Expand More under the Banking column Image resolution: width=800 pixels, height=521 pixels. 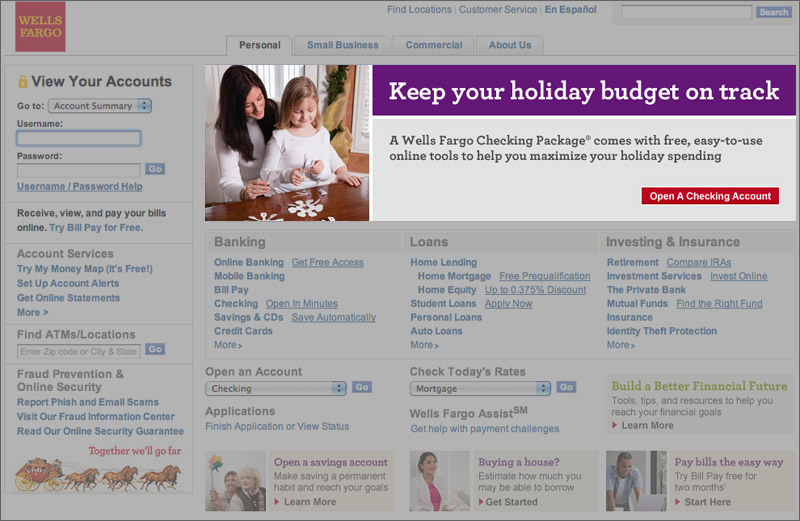tap(228, 345)
